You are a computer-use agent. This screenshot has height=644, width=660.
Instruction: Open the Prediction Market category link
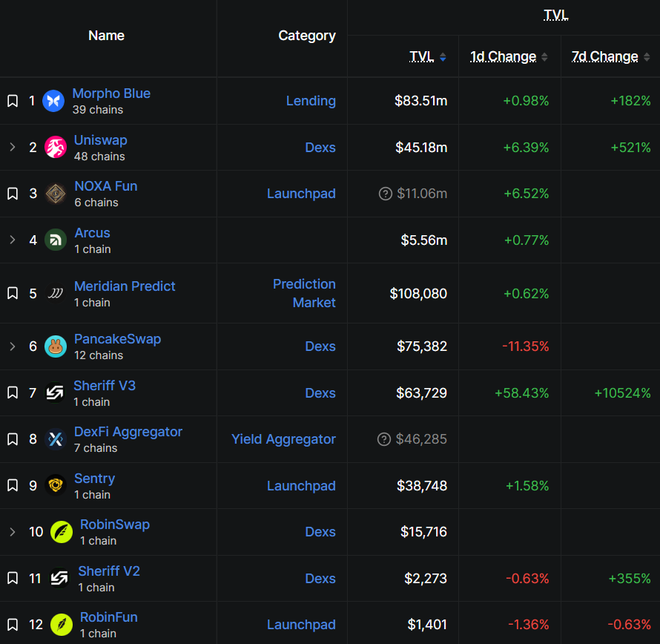[304, 293]
